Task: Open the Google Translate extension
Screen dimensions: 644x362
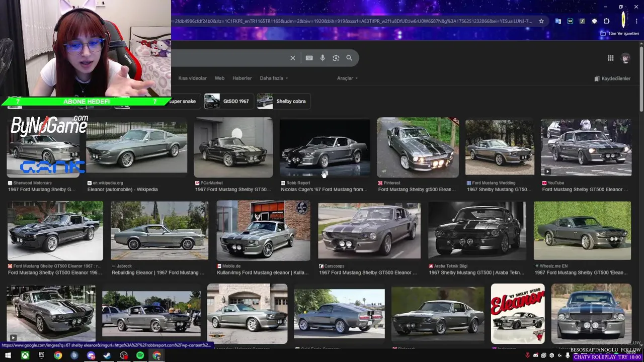Action: click(557, 21)
